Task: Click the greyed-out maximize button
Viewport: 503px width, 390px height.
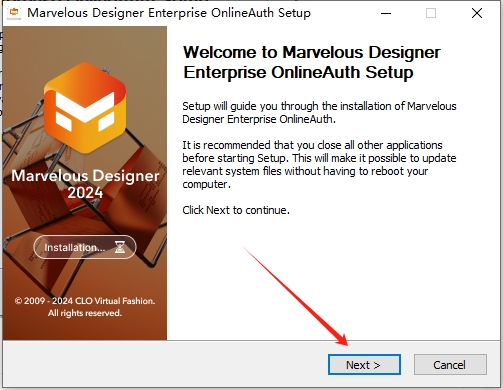Action: (x=431, y=13)
